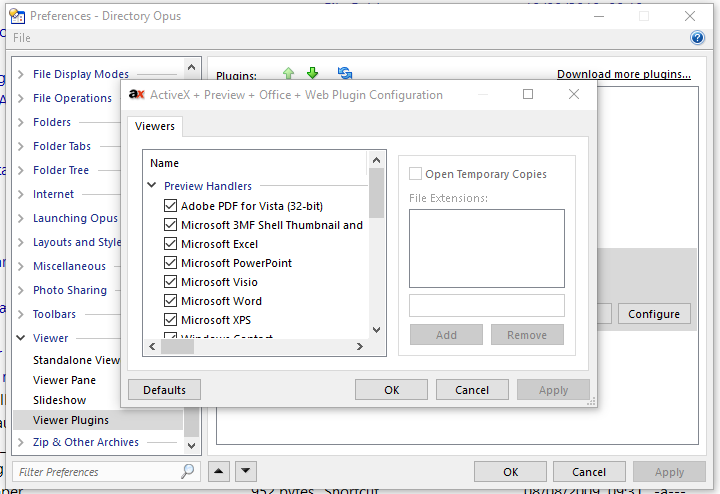Image resolution: width=720 pixels, height=494 pixels.
Task: Uncheck the Microsoft Word preview handler
Action: (x=170, y=301)
